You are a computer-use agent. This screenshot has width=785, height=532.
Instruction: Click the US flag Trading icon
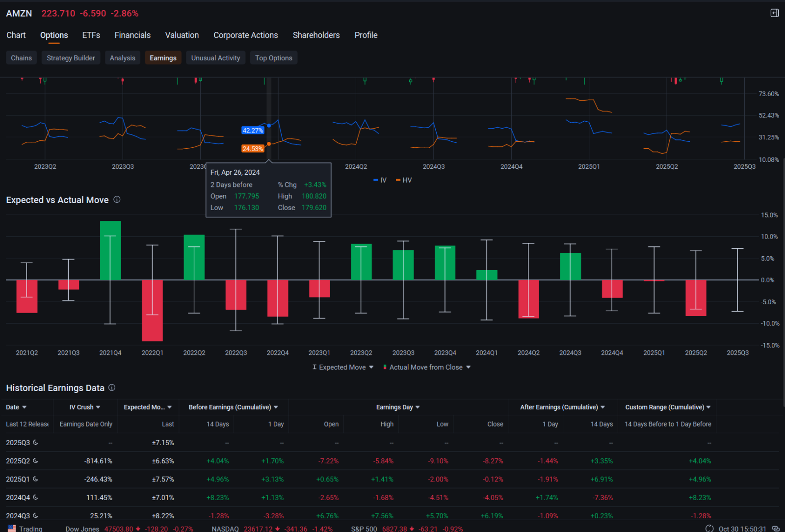(12, 529)
